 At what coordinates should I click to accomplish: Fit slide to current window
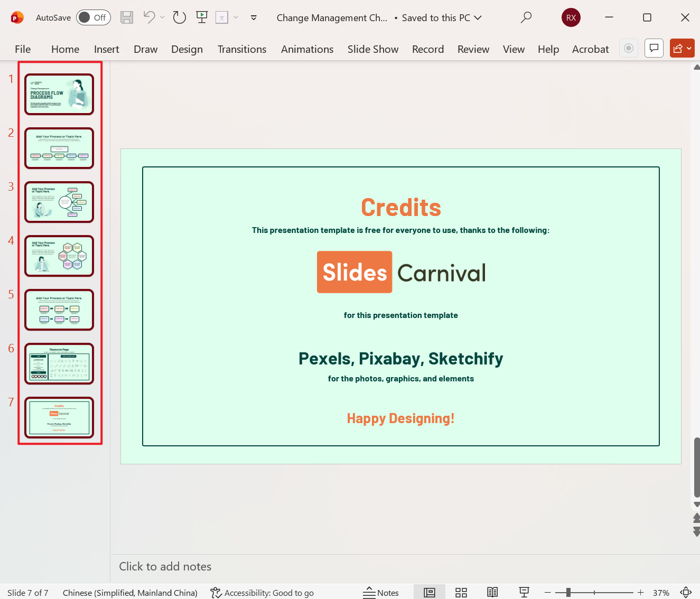coord(685,592)
